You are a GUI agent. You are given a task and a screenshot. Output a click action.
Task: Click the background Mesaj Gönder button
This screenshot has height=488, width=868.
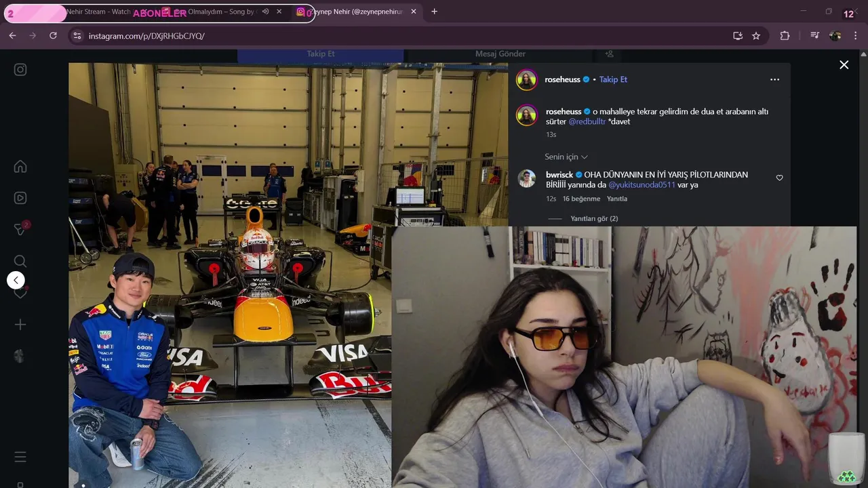coord(500,54)
